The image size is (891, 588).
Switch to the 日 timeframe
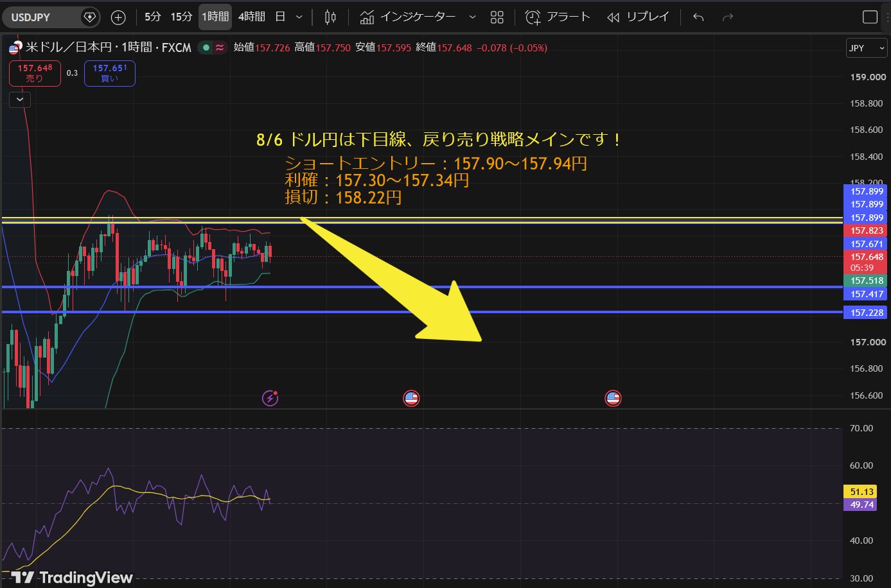click(x=280, y=17)
